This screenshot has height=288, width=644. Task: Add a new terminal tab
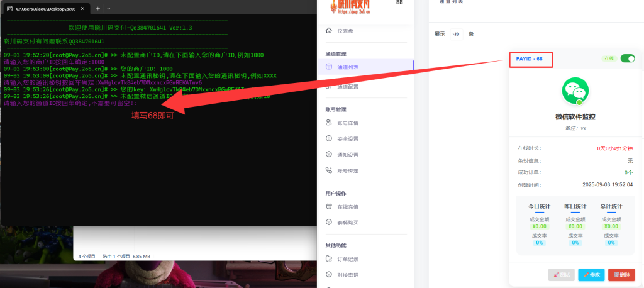click(x=97, y=8)
